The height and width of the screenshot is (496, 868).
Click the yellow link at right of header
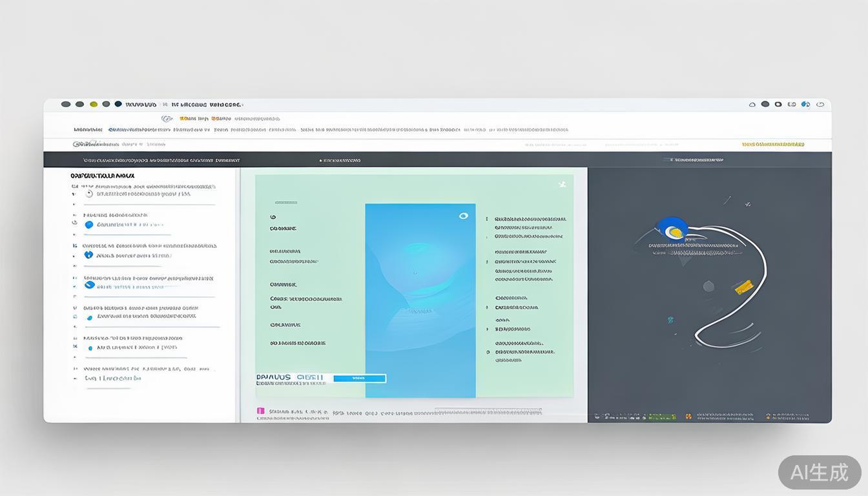[x=773, y=145]
